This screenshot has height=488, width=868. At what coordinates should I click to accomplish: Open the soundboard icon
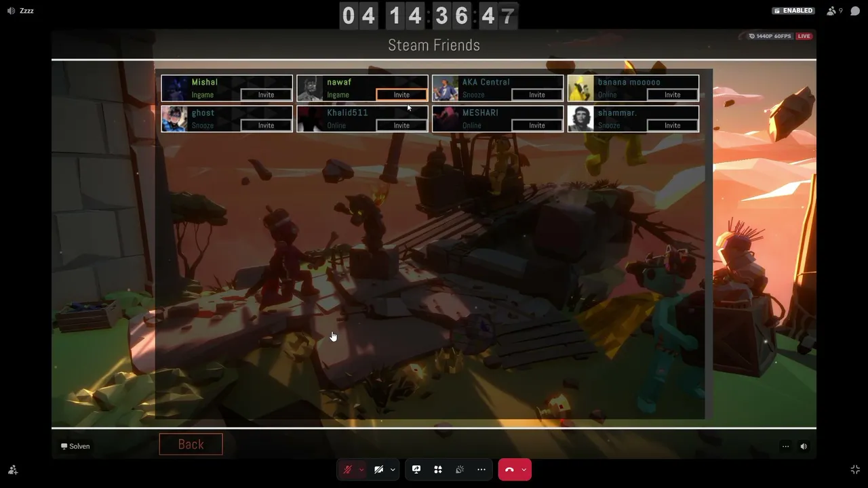[460, 470]
